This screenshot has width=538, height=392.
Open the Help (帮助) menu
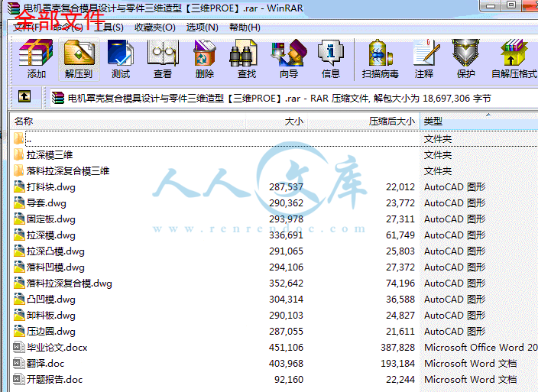point(245,27)
